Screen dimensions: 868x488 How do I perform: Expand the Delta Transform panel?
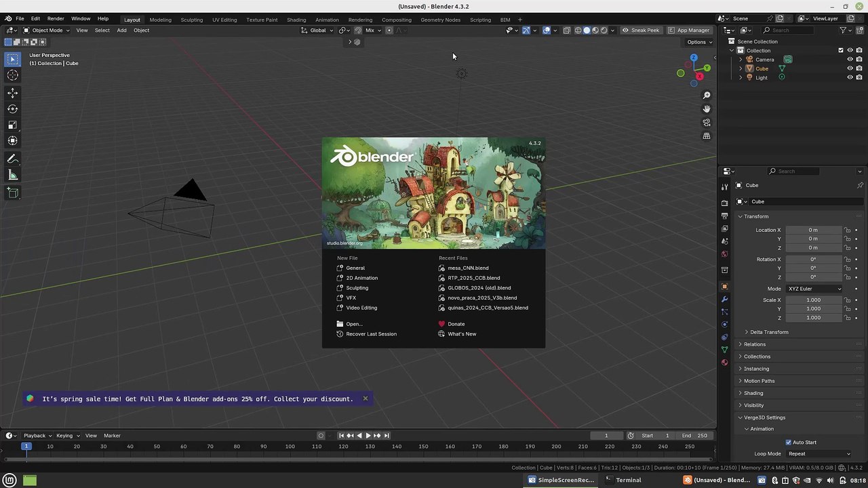[769, 332]
